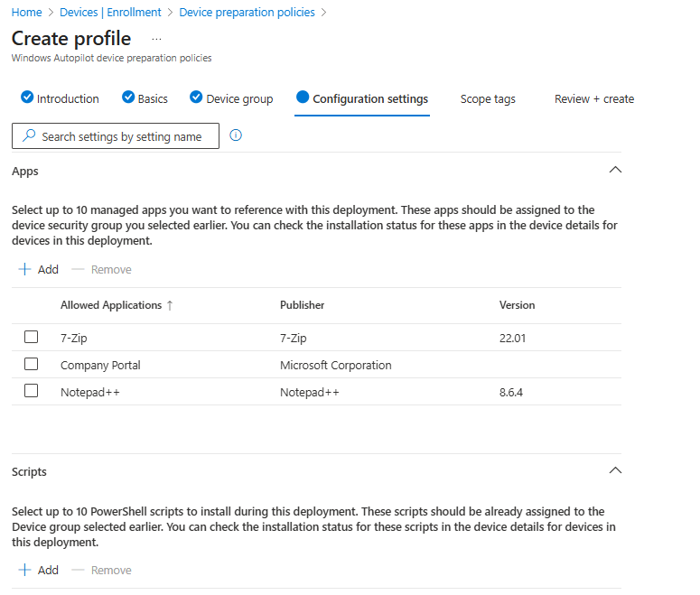Screen dimensions: 700x595
Task: Navigate to Device preparation policies breadcrumb
Action: coord(247,12)
